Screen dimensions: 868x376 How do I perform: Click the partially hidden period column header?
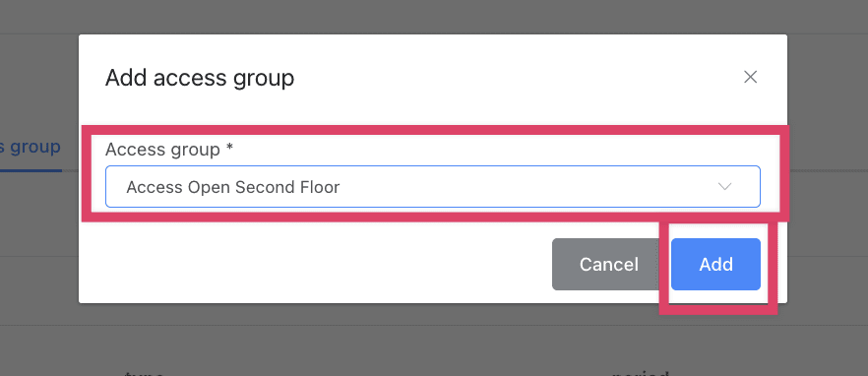(x=641, y=373)
